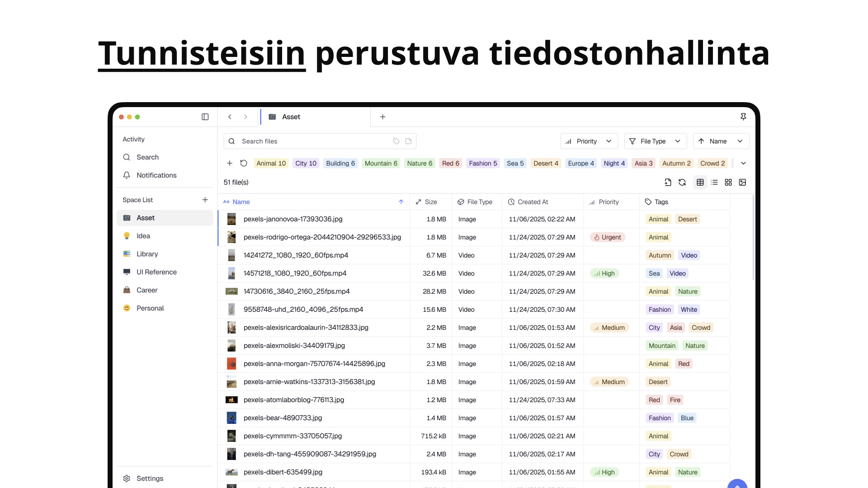868x488 pixels.
Task: Toggle the sidebar panel icon
Action: (205, 117)
